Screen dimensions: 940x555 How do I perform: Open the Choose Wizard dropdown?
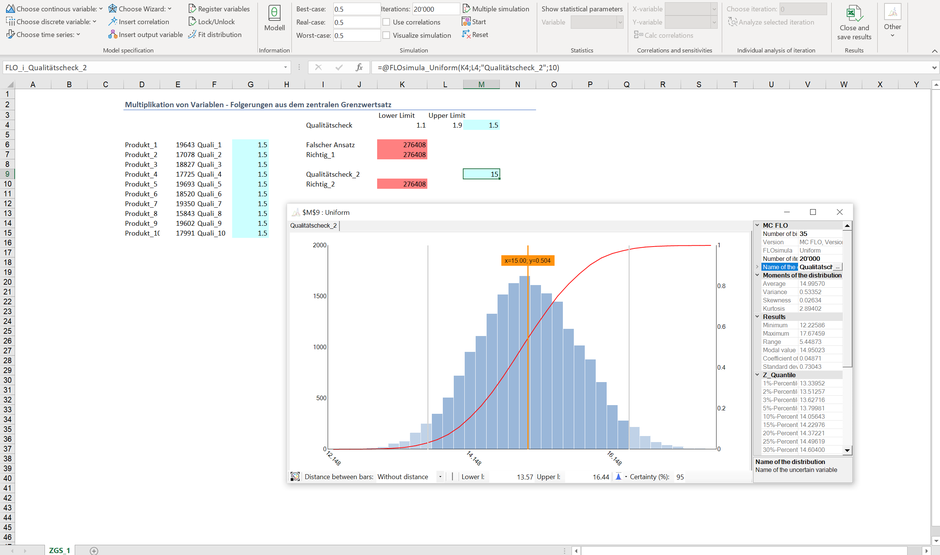pyautogui.click(x=140, y=9)
